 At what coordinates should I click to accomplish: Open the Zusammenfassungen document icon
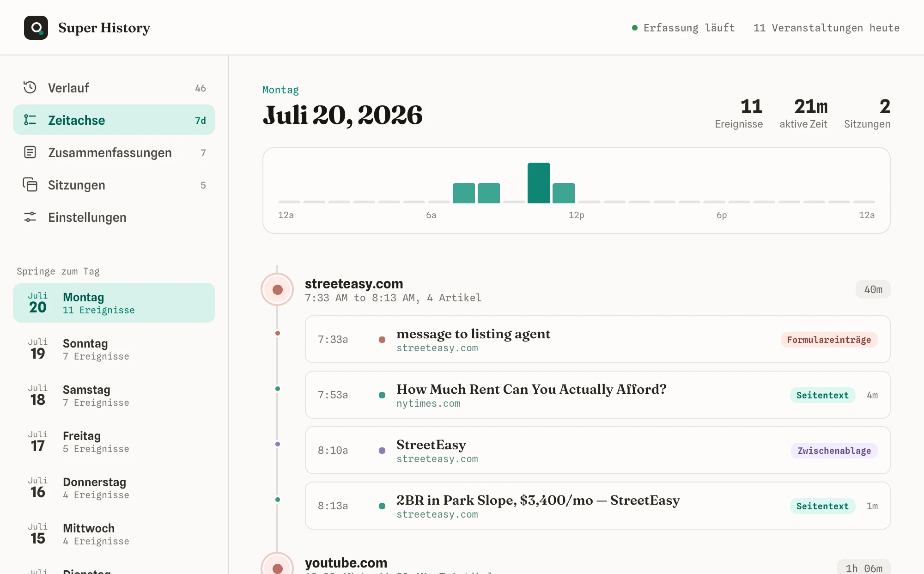click(x=30, y=152)
